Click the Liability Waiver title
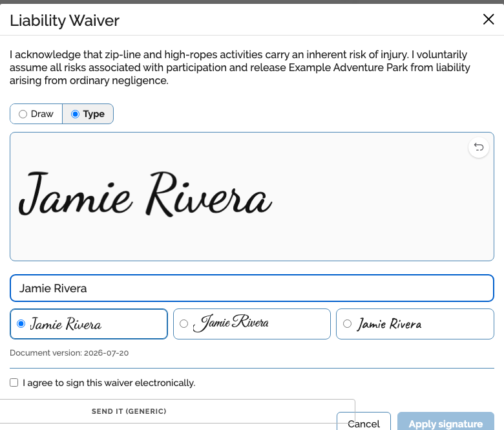This screenshot has width=504, height=430. [x=65, y=21]
